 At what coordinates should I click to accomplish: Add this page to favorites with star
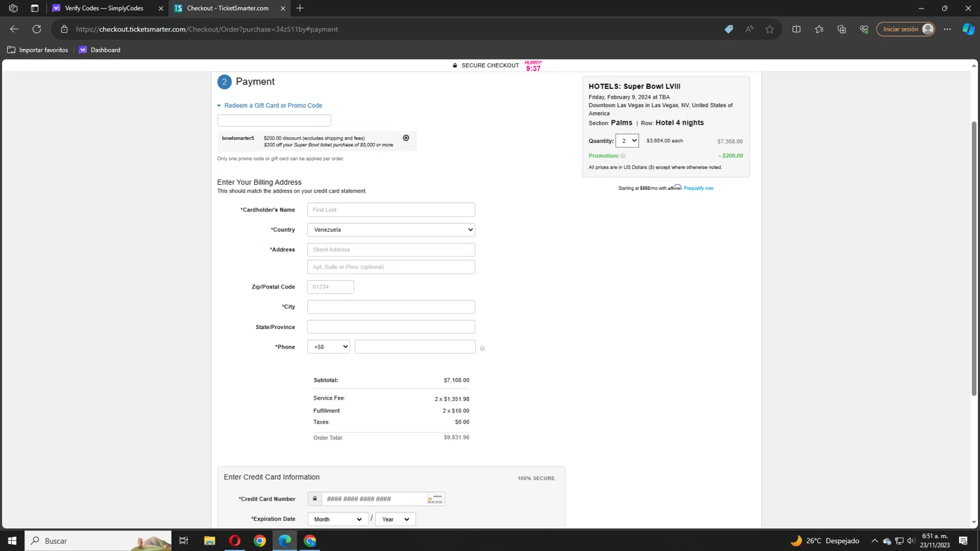pyautogui.click(x=770, y=29)
